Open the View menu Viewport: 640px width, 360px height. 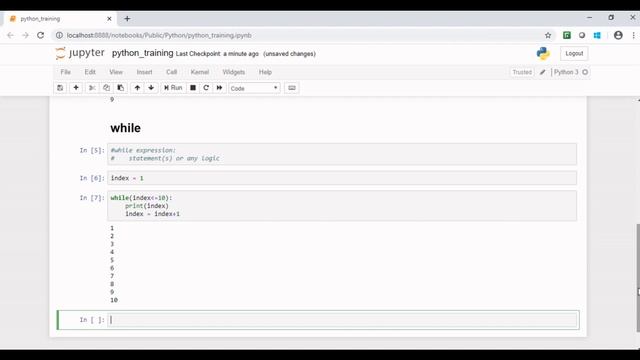click(116, 72)
